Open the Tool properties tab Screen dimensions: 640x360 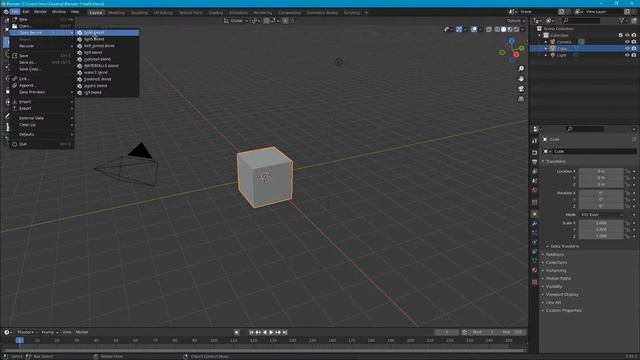535,140
